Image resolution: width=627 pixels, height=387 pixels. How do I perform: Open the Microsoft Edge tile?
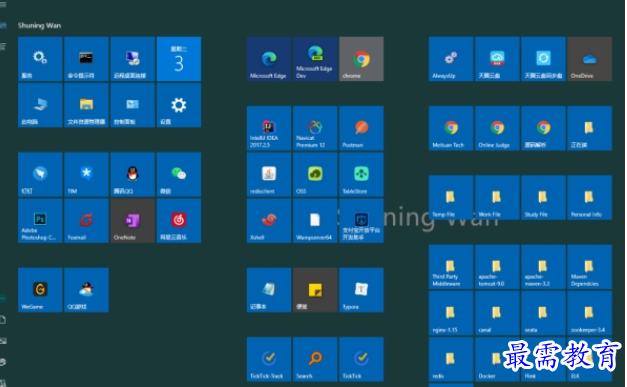click(x=269, y=59)
